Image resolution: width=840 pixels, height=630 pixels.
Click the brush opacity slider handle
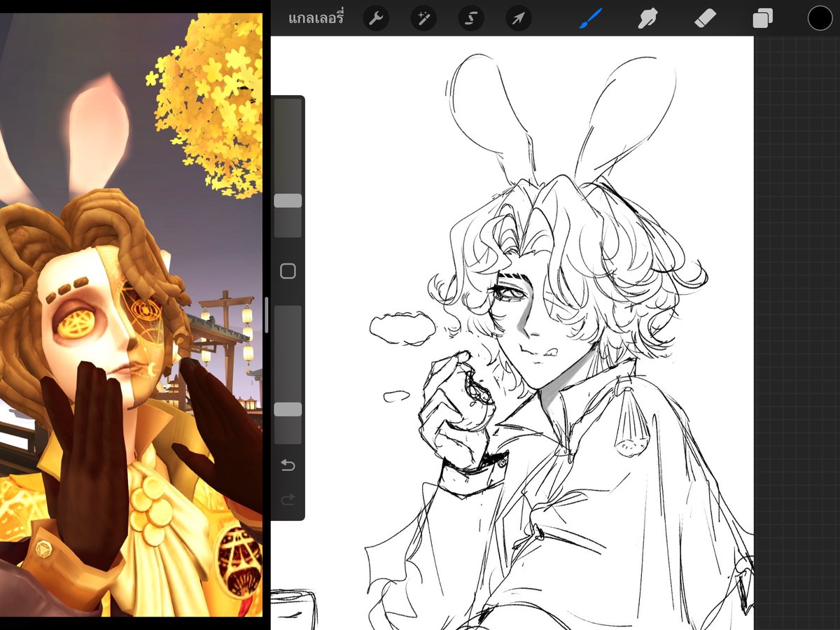(288, 409)
